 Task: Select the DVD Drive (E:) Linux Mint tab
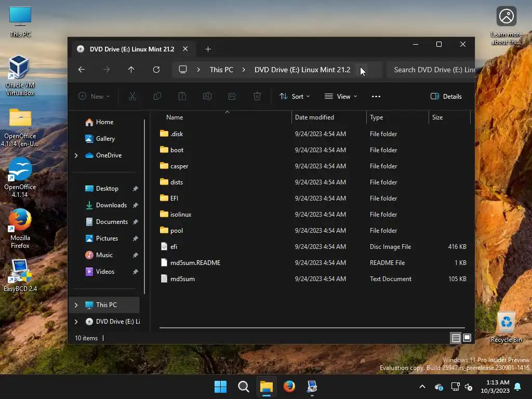(131, 49)
